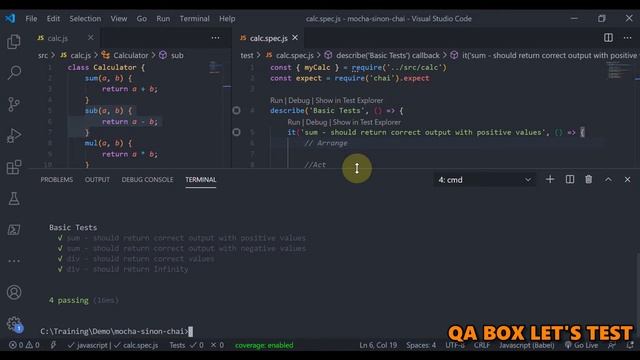Screen dimensions: 640x360
Task: Open notifications bell in status bar
Action: [x=630, y=345]
